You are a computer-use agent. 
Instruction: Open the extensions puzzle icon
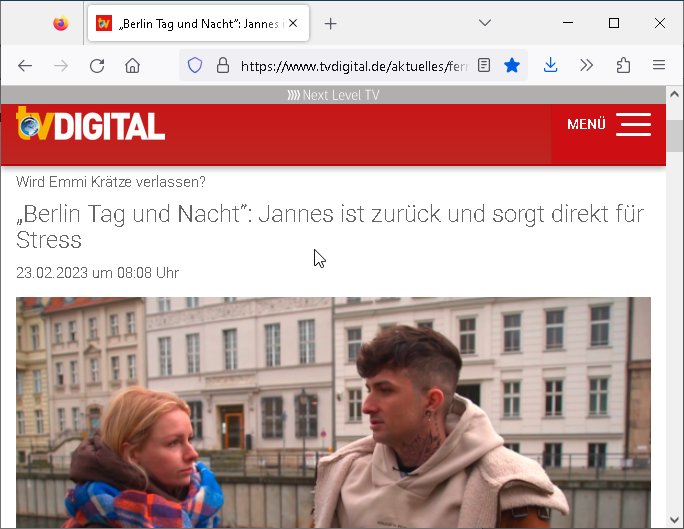click(x=623, y=66)
